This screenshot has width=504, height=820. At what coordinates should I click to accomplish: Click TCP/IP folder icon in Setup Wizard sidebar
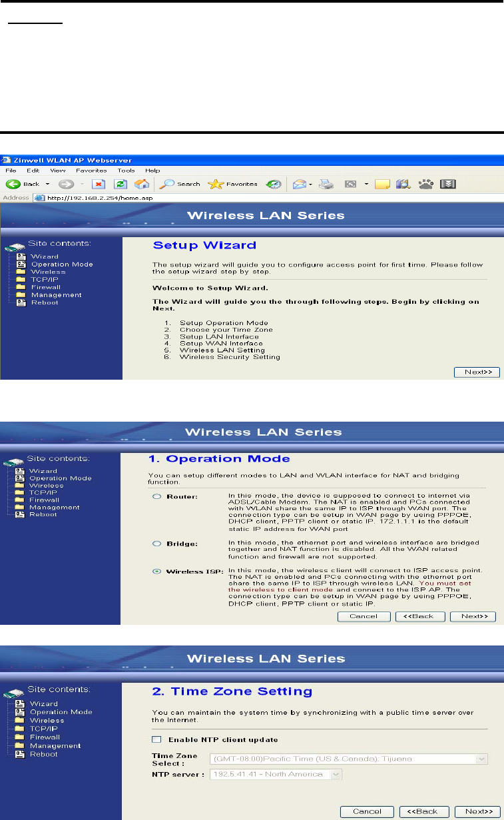coord(21,280)
